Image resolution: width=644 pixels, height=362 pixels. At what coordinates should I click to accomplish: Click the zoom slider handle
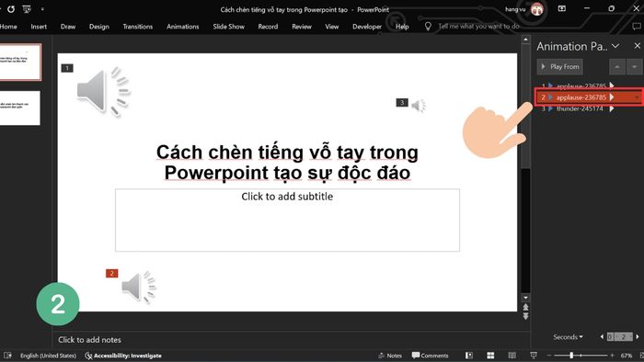(x=571, y=356)
